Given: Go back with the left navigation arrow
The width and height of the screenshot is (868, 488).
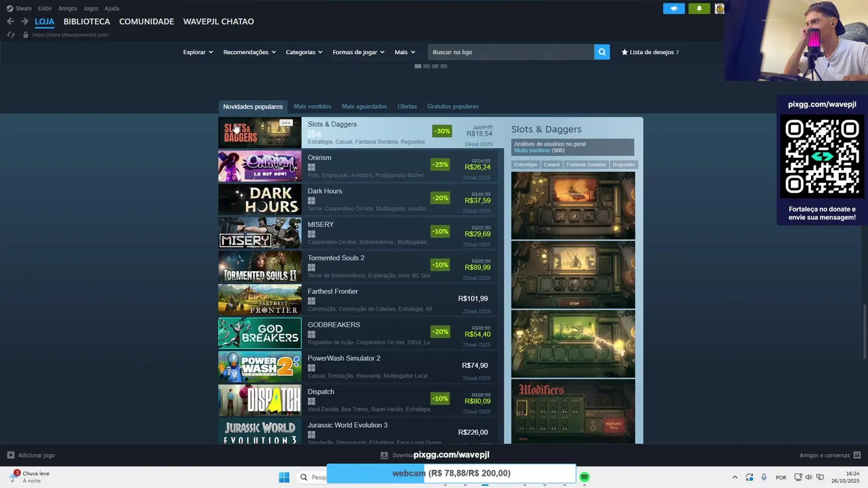Looking at the screenshot, I should [x=10, y=22].
